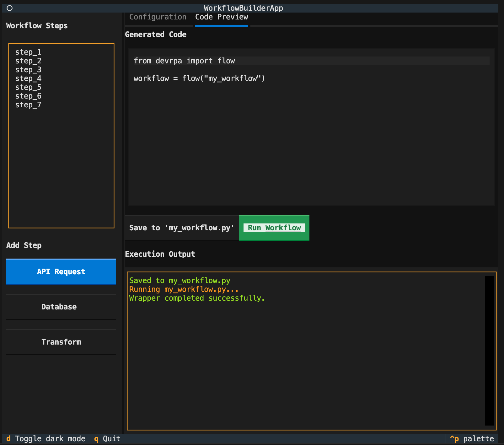Toggle dark mode in footer
504x445 pixels.
coord(46,439)
